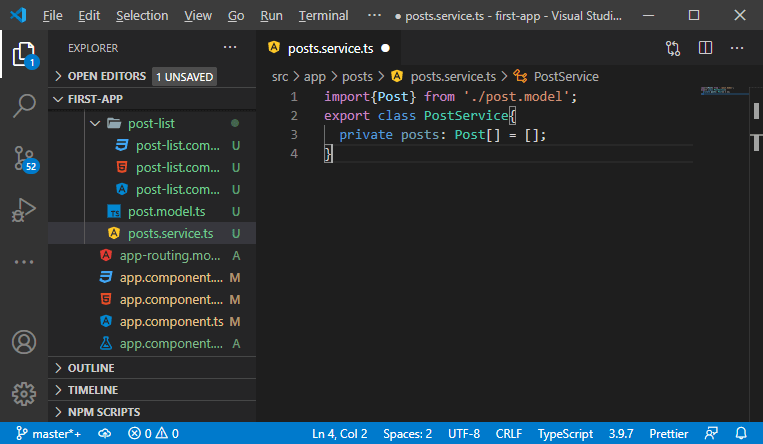763x444 pixels.
Task: Click Prettier in the status bar
Action: (x=669, y=433)
